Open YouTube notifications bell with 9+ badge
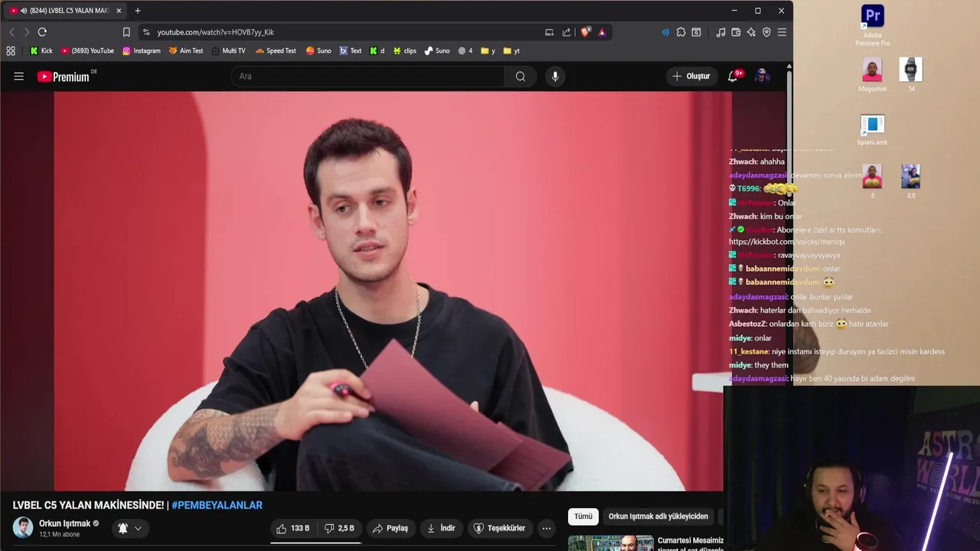The image size is (980, 551). (733, 76)
